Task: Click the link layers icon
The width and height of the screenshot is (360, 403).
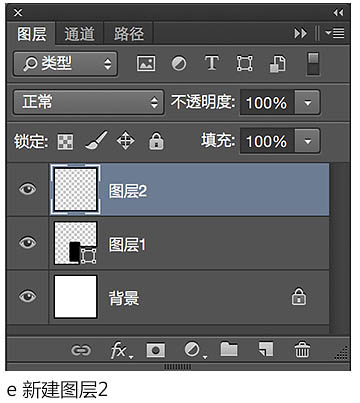Action: tap(81, 350)
